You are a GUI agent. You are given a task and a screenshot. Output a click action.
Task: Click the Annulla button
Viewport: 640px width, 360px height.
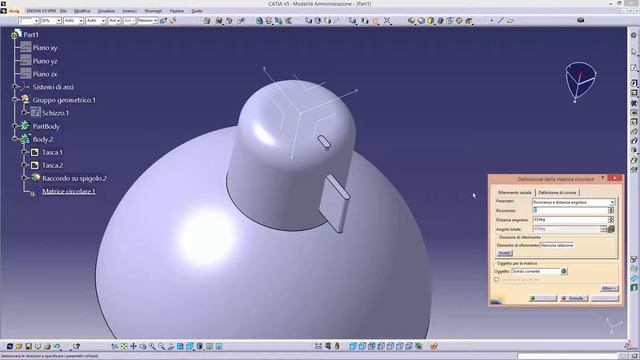click(574, 298)
